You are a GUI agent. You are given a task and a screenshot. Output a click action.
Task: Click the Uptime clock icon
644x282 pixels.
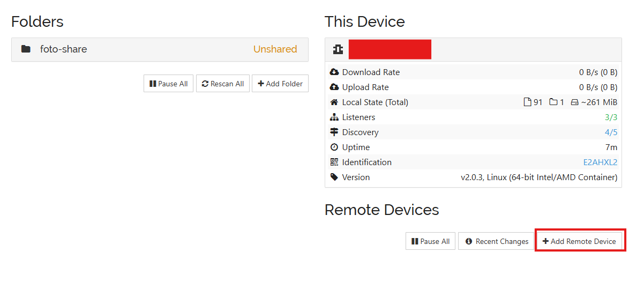point(334,147)
